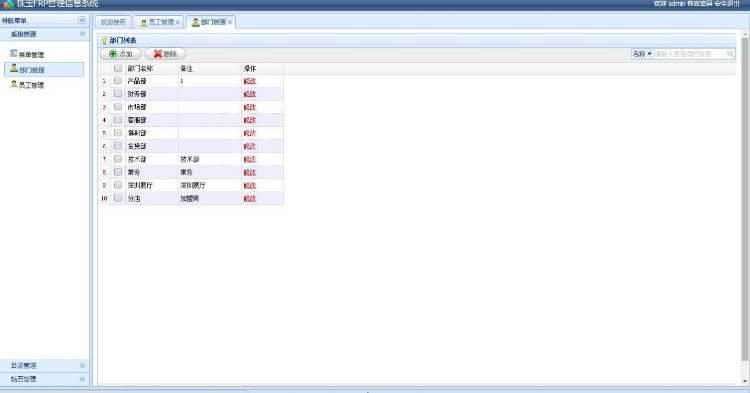
Task: Click the green 添加 add button
Action: [x=121, y=54]
